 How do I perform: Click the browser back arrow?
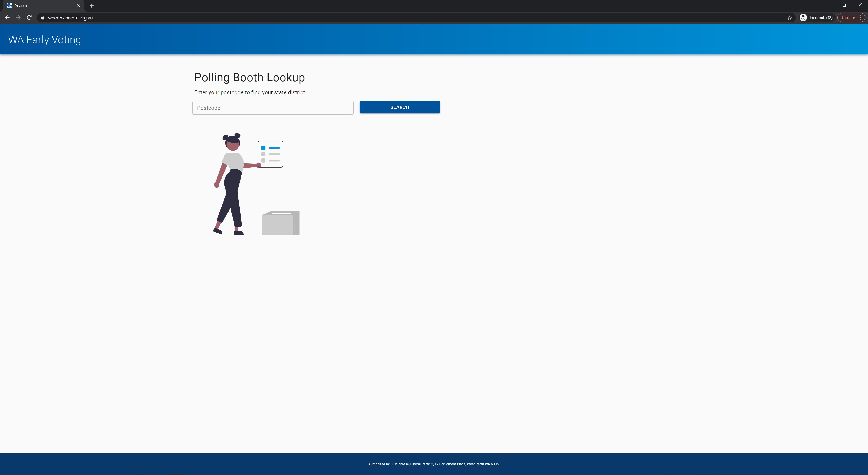pyautogui.click(x=7, y=18)
